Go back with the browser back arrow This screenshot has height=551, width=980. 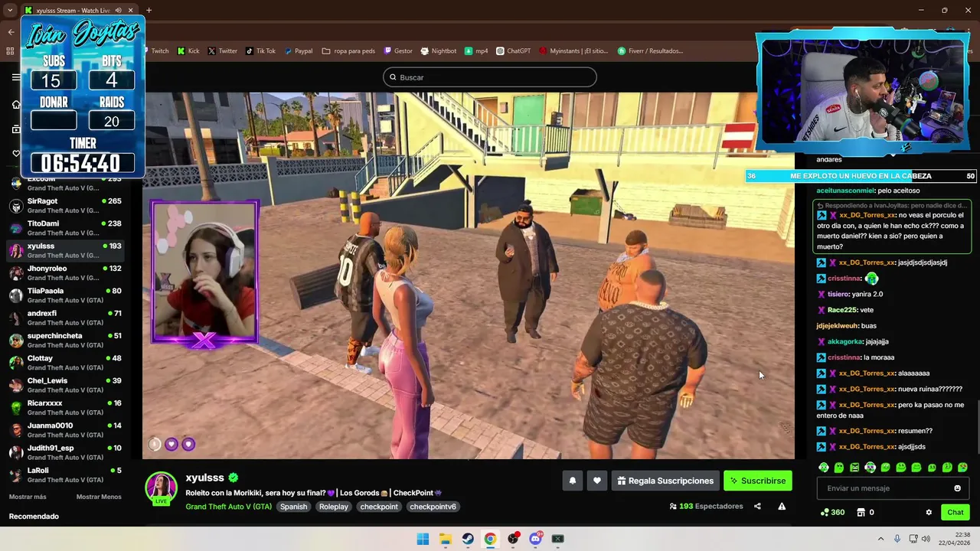(x=11, y=31)
